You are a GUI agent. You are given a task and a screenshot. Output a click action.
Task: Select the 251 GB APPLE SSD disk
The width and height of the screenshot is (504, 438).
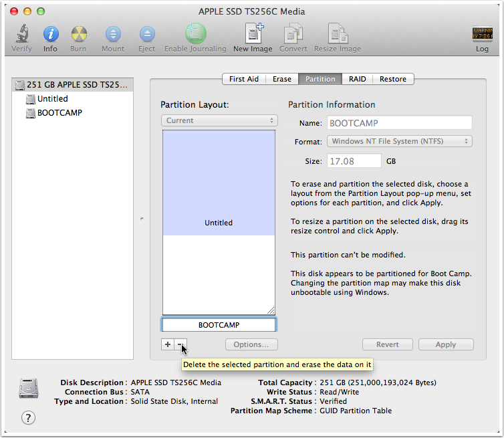[72, 84]
